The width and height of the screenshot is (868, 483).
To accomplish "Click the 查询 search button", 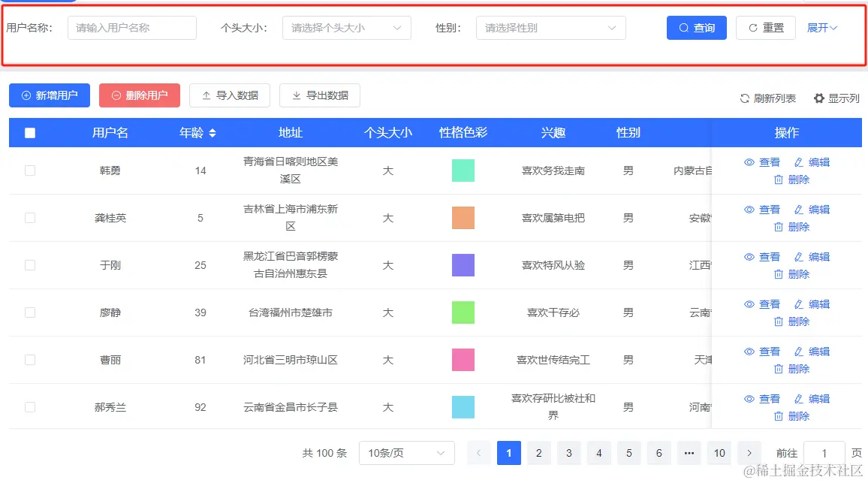I will (x=696, y=28).
